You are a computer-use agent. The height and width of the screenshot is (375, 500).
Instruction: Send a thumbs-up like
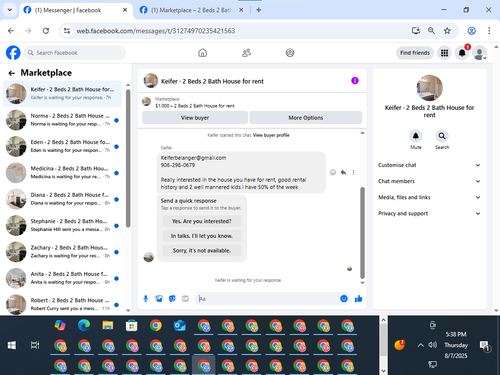[x=359, y=299]
